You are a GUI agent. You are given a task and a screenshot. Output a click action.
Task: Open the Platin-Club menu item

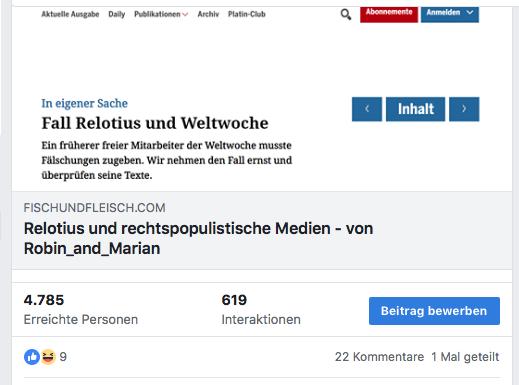coord(247,14)
